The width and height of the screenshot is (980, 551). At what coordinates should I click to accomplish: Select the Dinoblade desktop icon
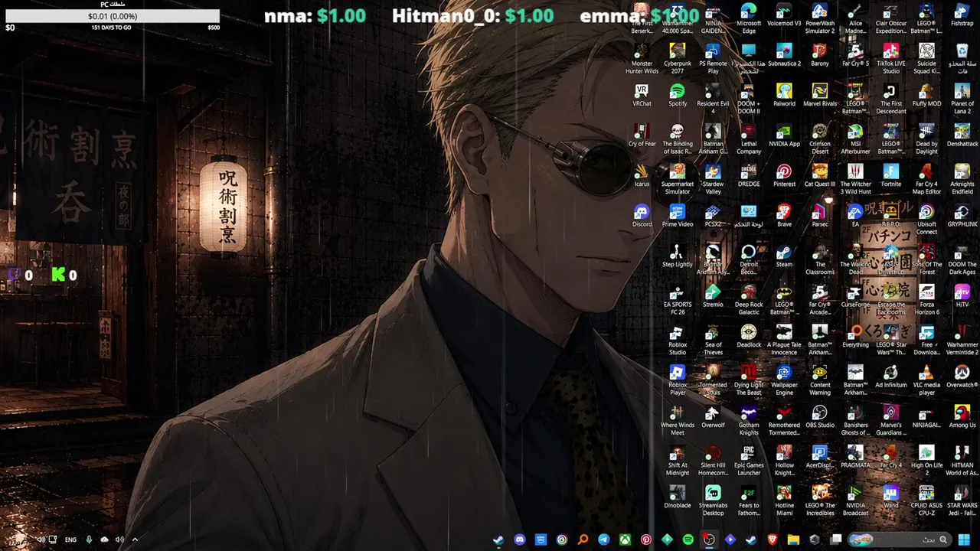(x=677, y=497)
